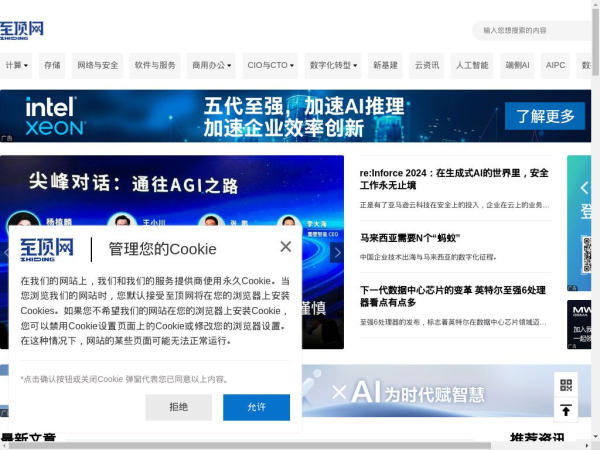Open the 端侧AI navigation item
The width and height of the screenshot is (600, 450).
click(517, 65)
